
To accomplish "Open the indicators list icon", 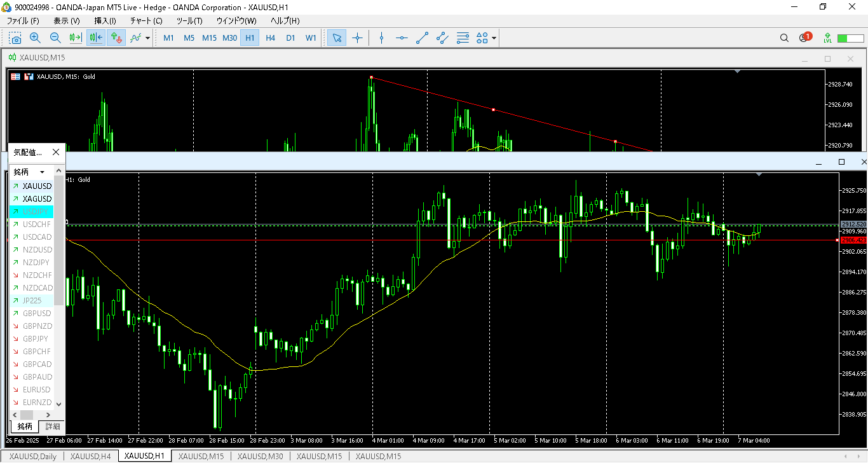I will pos(136,38).
